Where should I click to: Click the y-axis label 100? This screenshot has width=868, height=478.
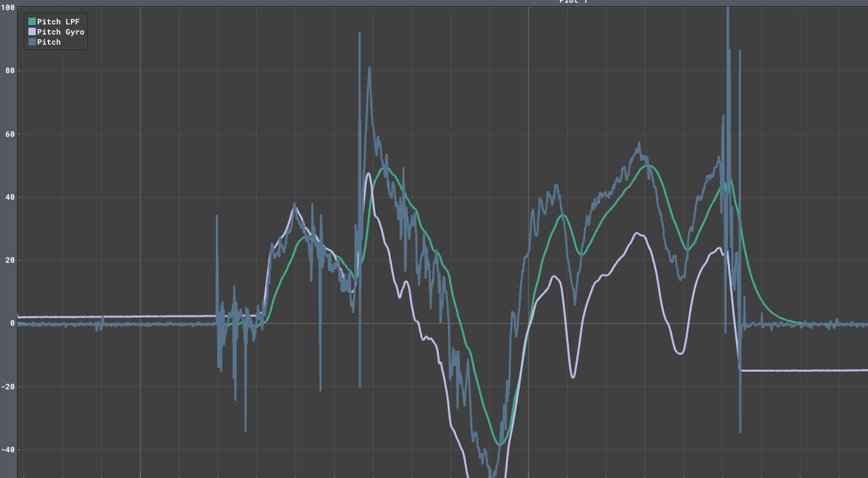coord(8,7)
